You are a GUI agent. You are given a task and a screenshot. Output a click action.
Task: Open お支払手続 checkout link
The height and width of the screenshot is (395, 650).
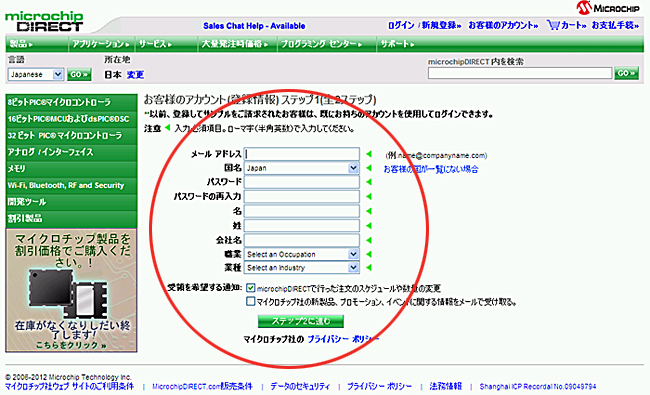[615, 25]
